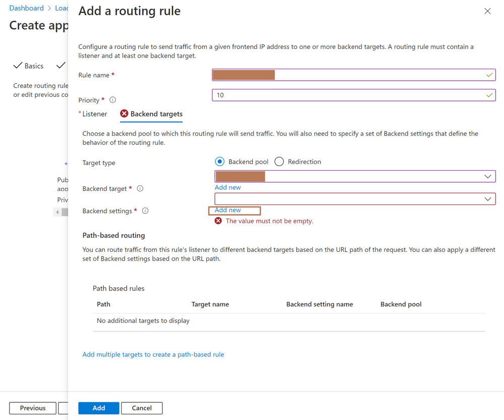Screen dimensions: 504x420
Task: Click the Add button
Action: [99, 408]
